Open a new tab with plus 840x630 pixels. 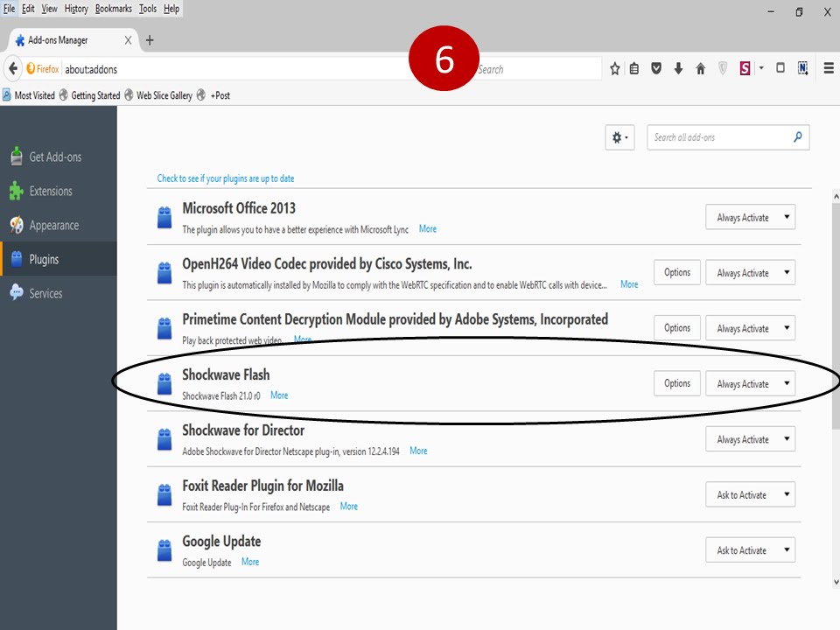(150, 40)
